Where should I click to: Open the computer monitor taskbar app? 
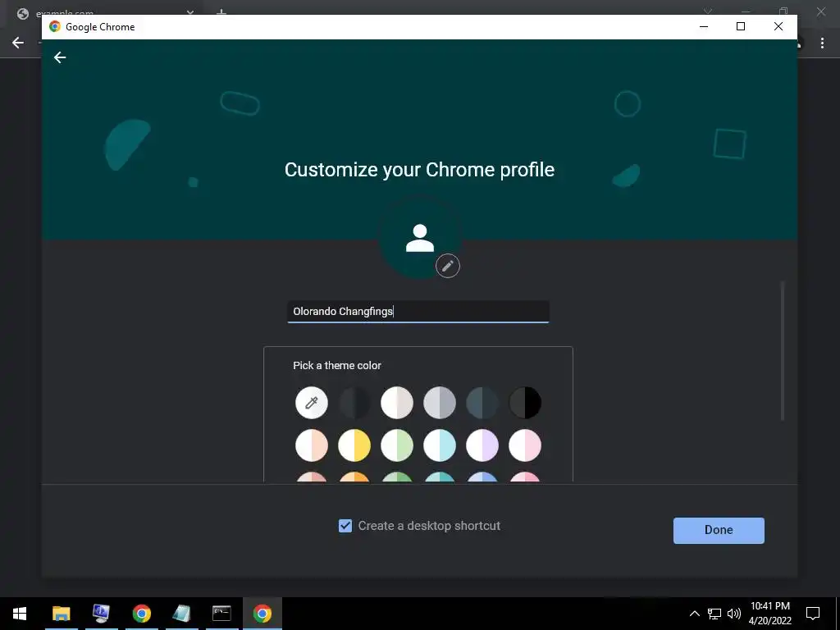click(101, 614)
